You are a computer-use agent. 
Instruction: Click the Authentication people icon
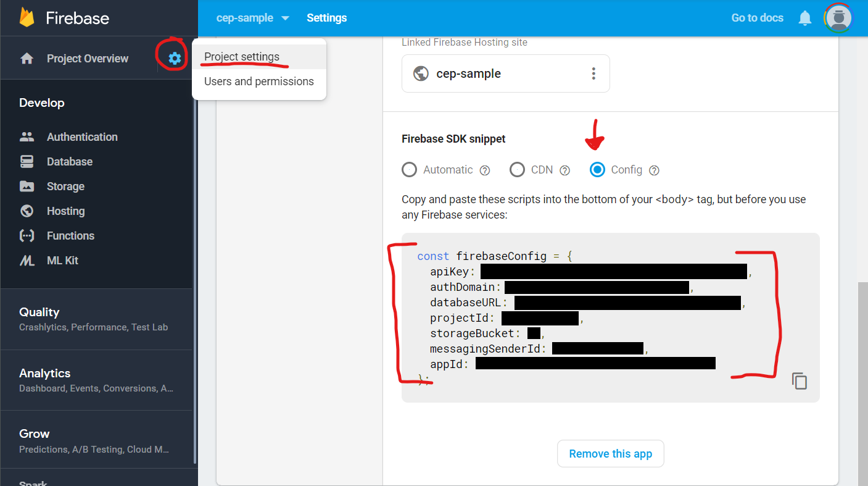pyautogui.click(x=27, y=137)
